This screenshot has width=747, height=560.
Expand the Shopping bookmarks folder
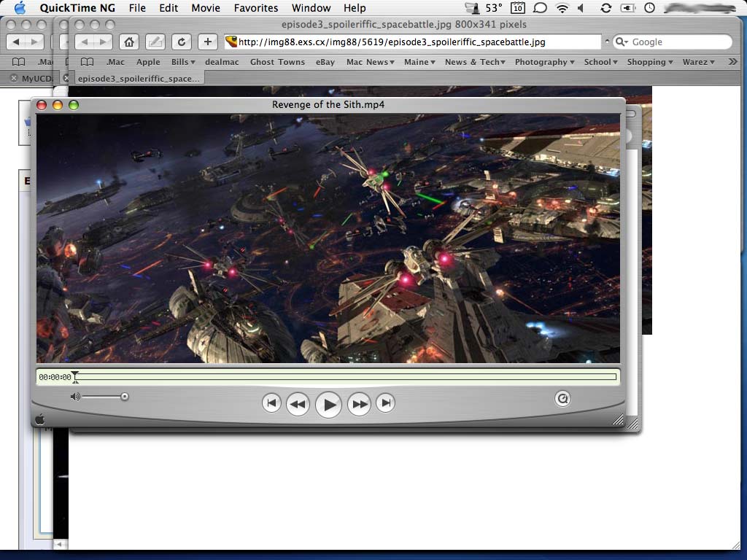click(x=650, y=62)
